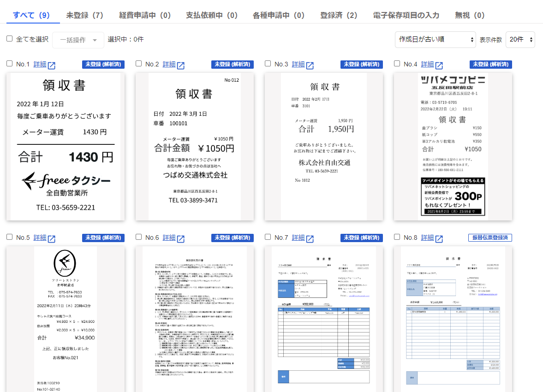Open the No.8 invoice thumbnail
The image size is (543, 392).
coord(453,319)
